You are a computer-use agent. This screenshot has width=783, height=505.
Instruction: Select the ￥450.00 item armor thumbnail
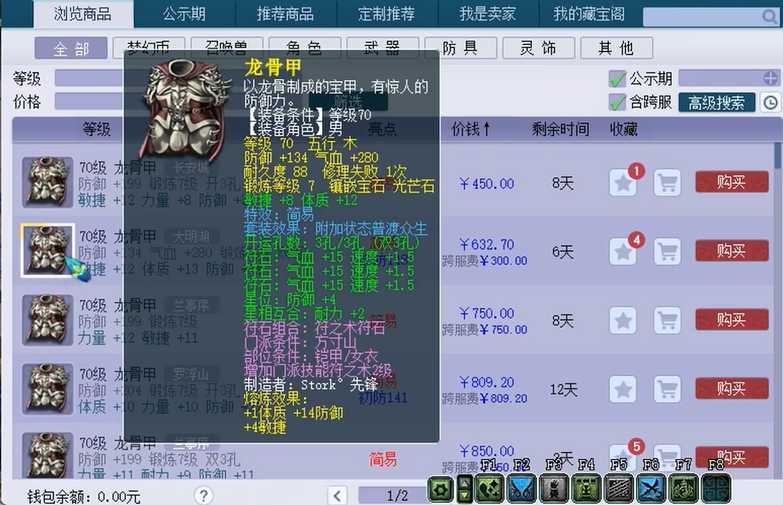tap(47, 182)
